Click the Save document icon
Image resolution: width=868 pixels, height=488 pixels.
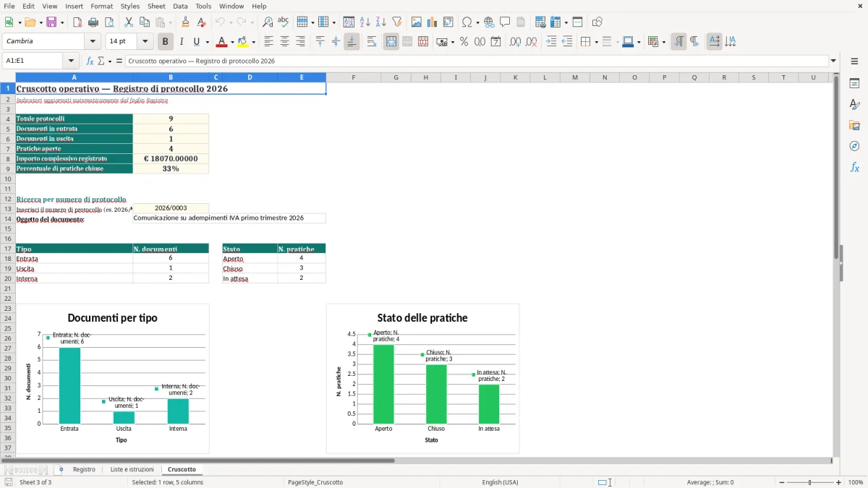(x=51, y=22)
